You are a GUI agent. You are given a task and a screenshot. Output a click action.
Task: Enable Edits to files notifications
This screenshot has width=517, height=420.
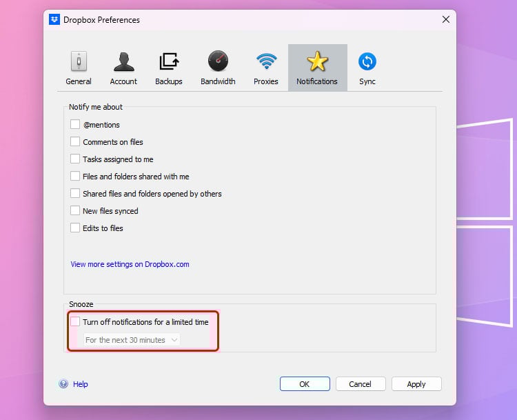(75, 228)
